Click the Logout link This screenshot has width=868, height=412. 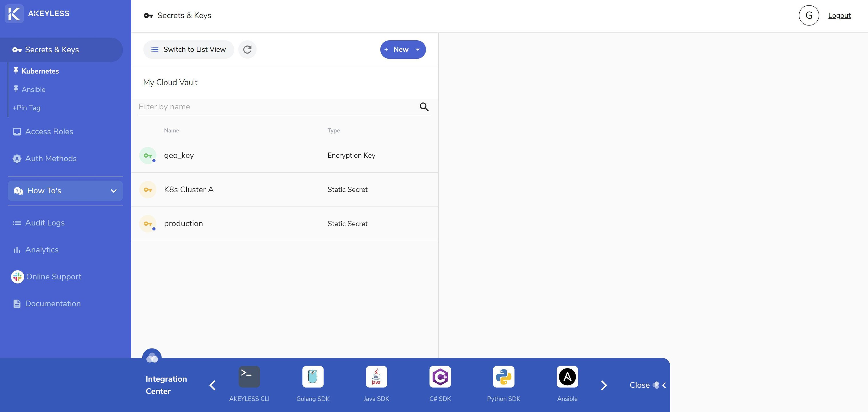coord(839,15)
